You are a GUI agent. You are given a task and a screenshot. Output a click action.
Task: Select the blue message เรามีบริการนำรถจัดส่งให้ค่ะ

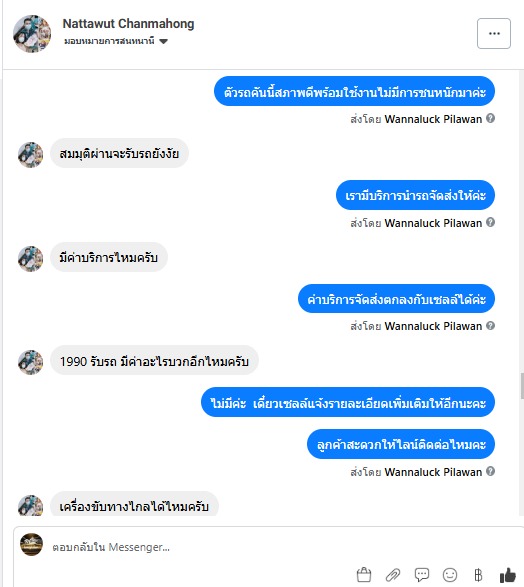point(415,195)
